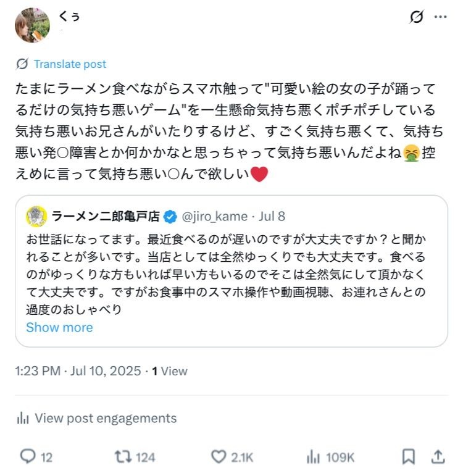
Task: Open the quoted post card body
Action: click(x=231, y=272)
